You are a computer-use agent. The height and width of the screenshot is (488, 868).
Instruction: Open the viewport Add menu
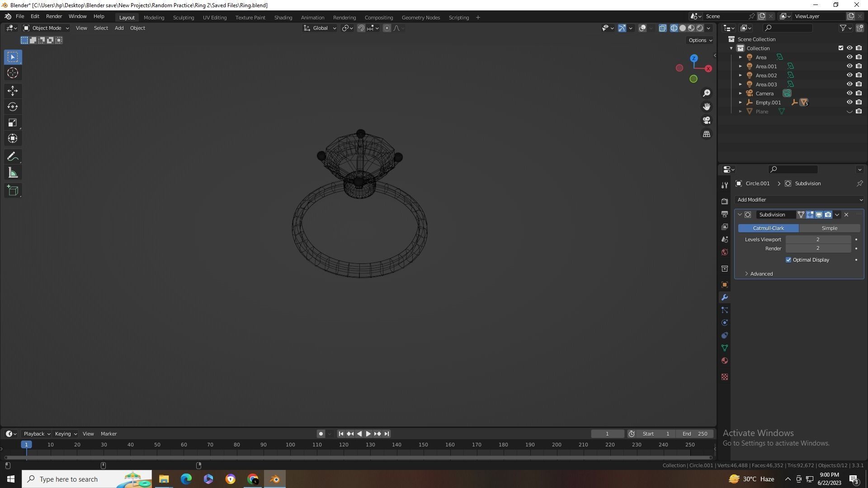pyautogui.click(x=119, y=28)
